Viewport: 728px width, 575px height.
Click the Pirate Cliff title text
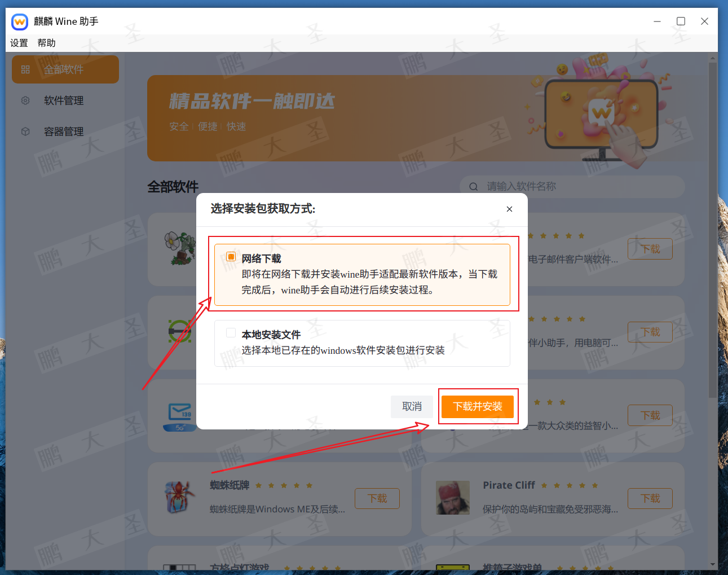point(509,485)
